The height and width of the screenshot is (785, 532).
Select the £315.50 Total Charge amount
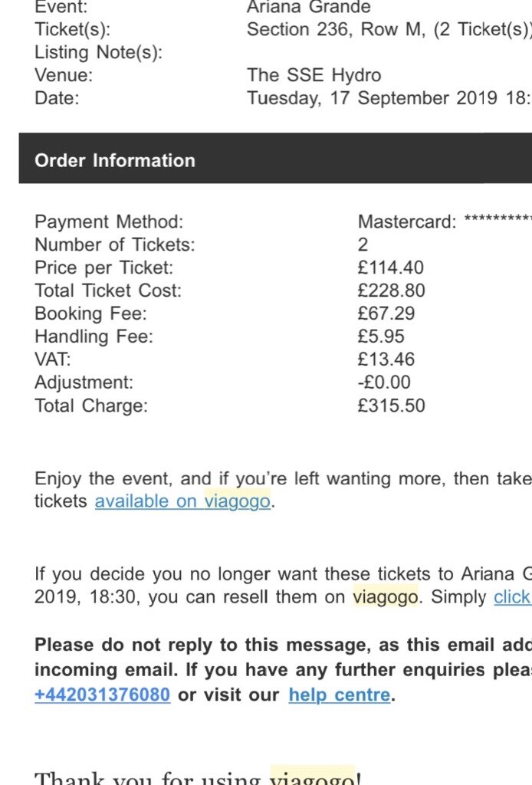click(x=391, y=406)
